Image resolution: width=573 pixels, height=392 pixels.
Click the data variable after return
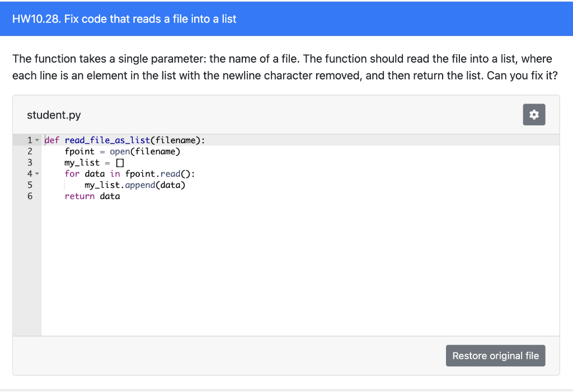[110, 196]
